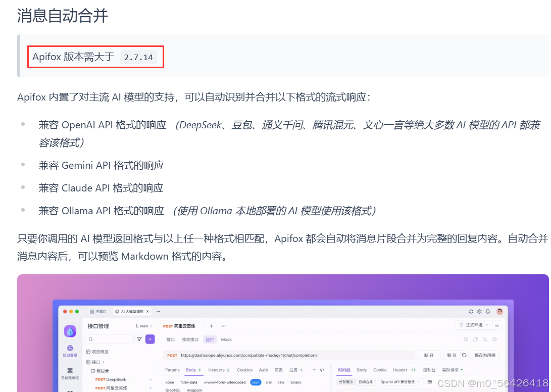Select the binary body type
Image resolution: width=551 pixels, height=392 pixels.
296,382
